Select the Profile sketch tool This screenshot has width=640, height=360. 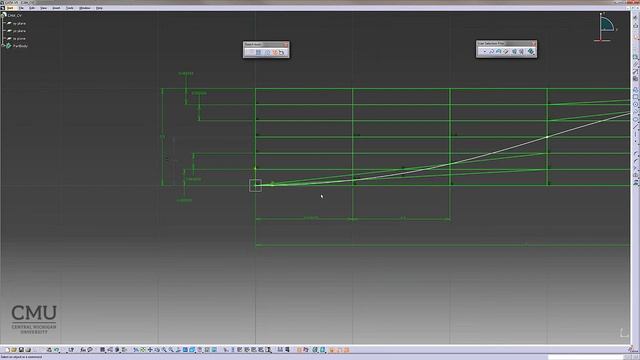[x=635, y=90]
